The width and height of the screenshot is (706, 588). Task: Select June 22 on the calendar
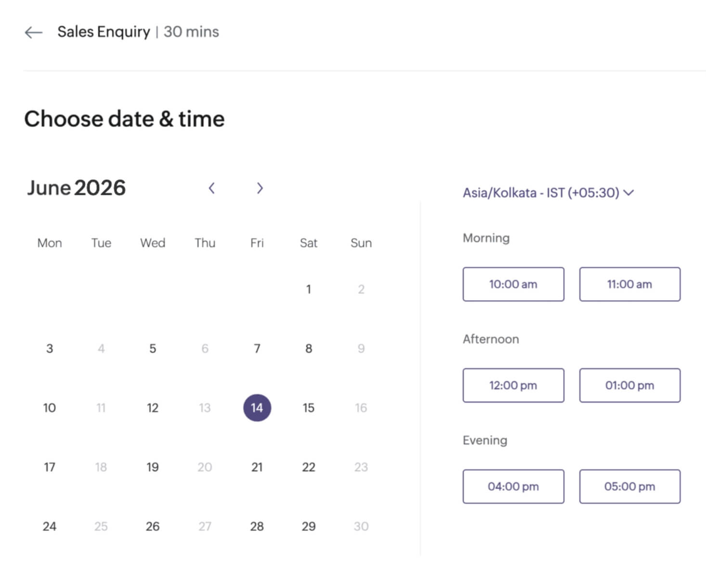pyautogui.click(x=308, y=467)
